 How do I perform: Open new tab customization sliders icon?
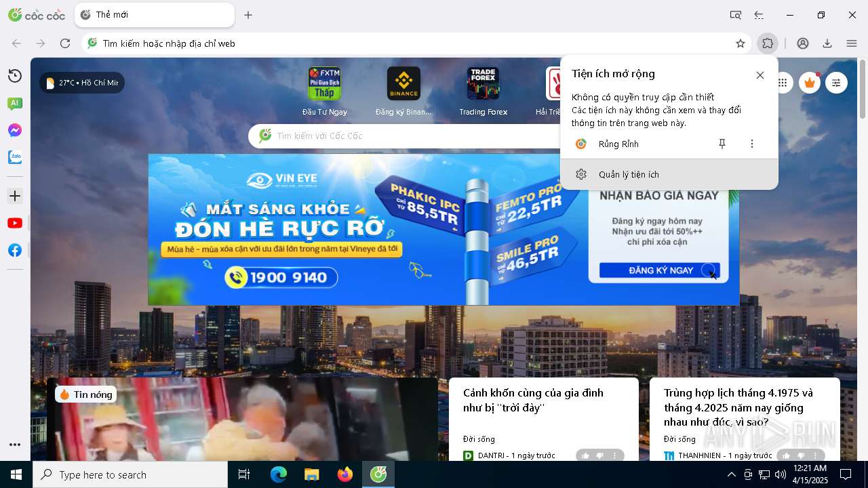pos(836,83)
